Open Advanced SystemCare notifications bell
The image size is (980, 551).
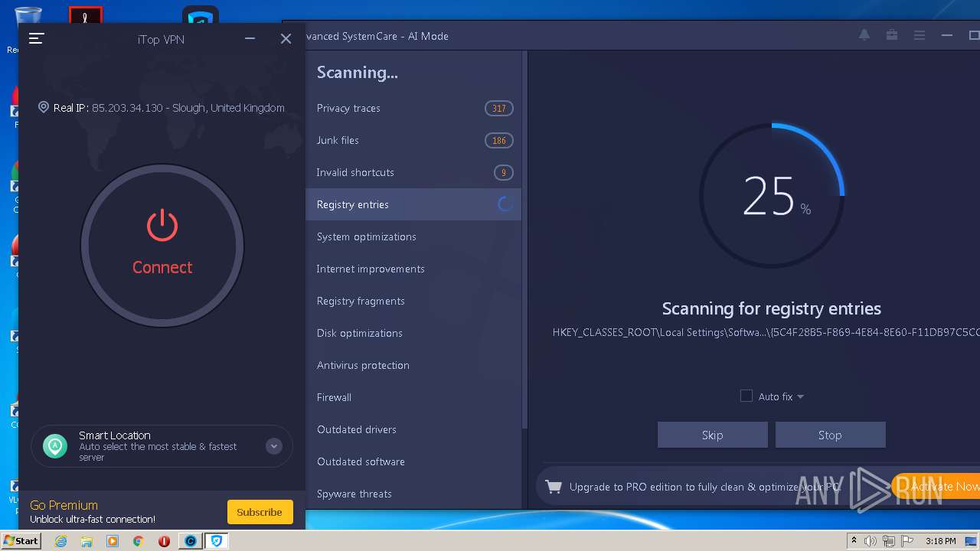(x=864, y=35)
